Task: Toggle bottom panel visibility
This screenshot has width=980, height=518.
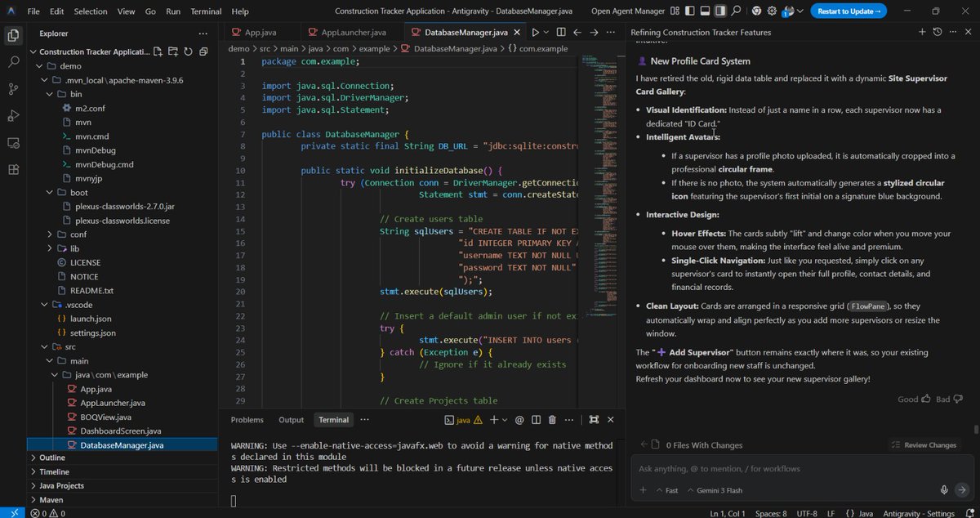Action: (705, 11)
